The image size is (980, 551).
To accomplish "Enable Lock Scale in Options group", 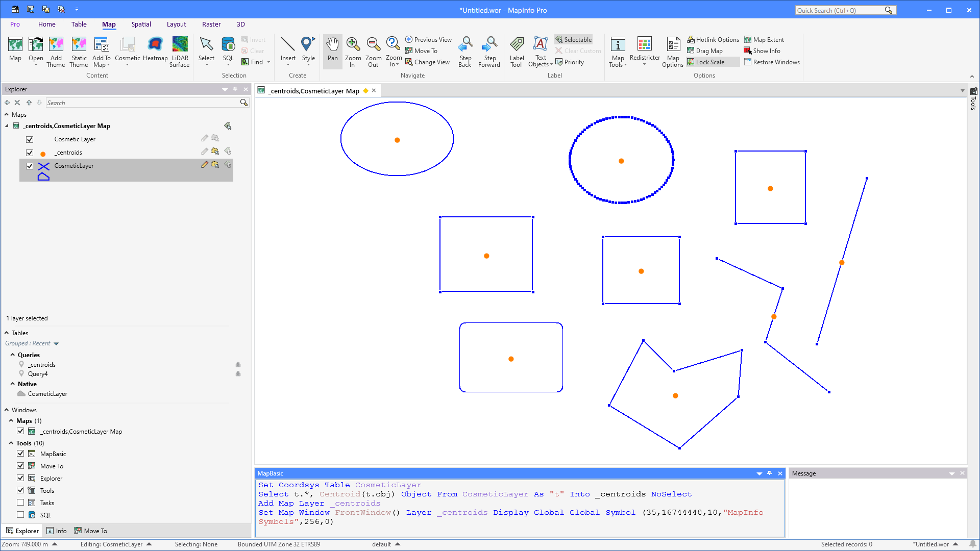I will tap(708, 62).
